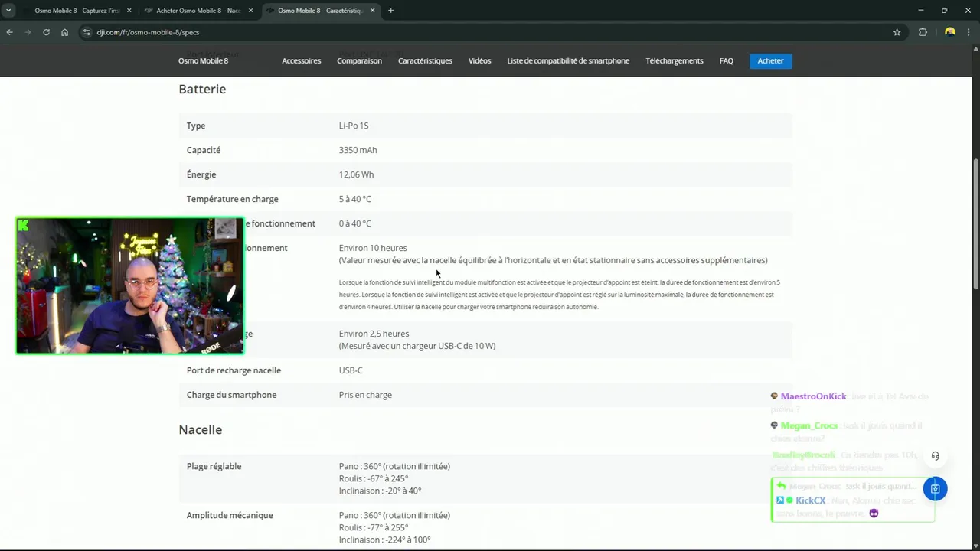
Task: Select the 'Osmo Mobile 8 – Caractéristiques' tab
Action: pos(320,11)
